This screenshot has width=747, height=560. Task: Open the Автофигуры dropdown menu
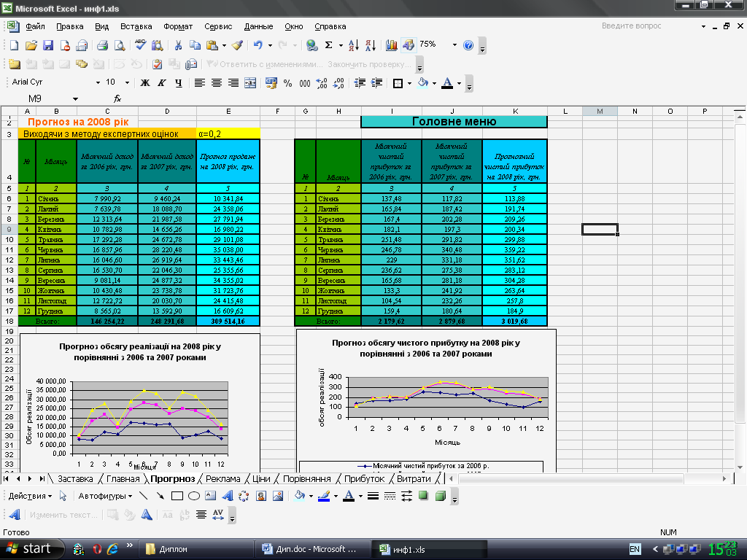click(105, 496)
